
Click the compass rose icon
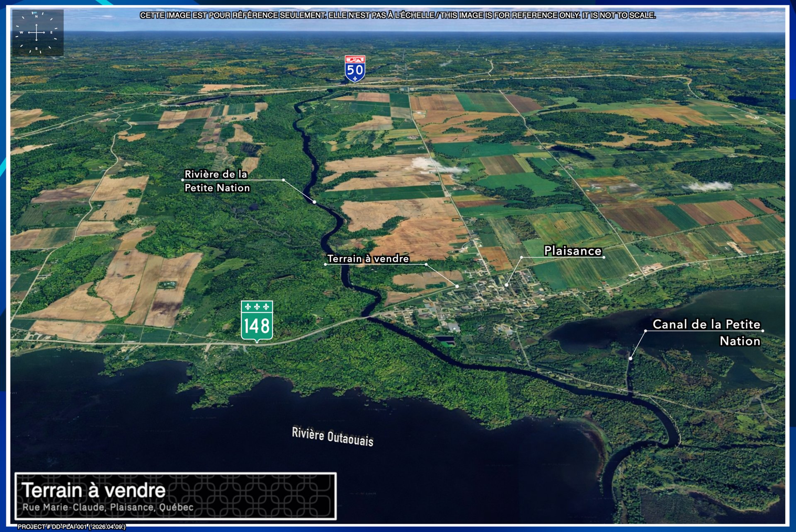coord(37,33)
